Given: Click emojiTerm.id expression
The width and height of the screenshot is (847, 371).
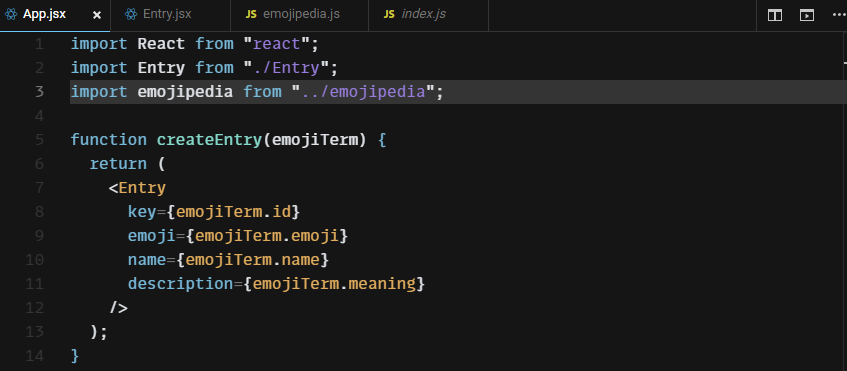Looking at the screenshot, I should point(233,212).
